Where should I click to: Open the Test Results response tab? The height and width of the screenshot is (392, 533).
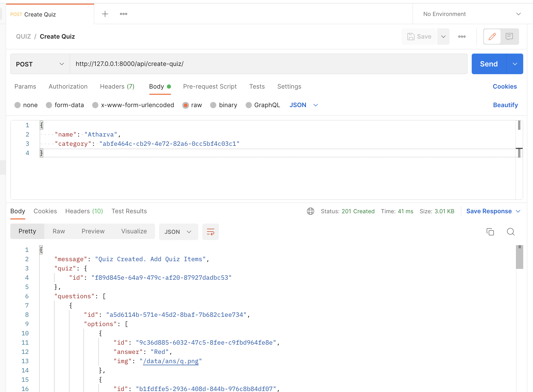coord(129,211)
